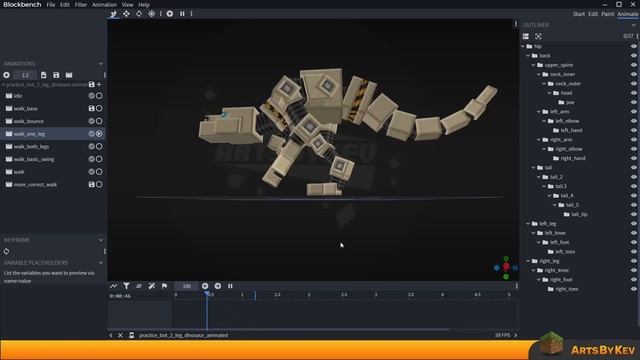
Task: Click the movie icon in Animations toolbar
Action: 69,75
